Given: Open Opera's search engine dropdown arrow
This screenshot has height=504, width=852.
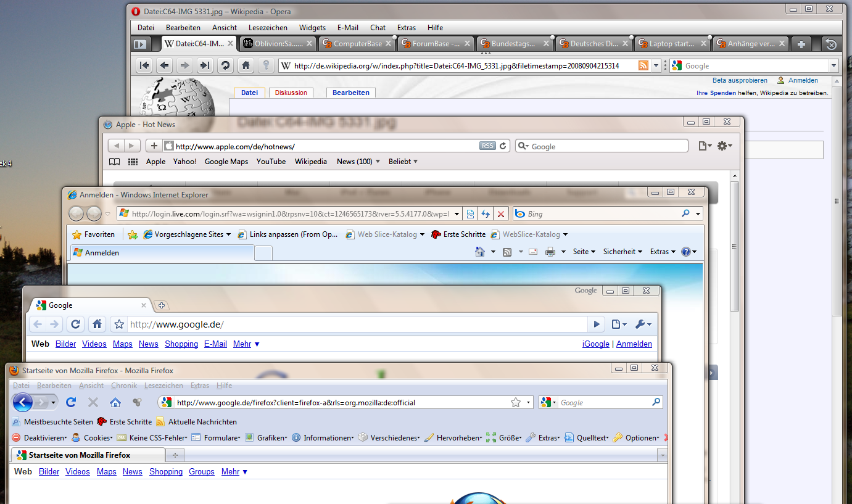Looking at the screenshot, I should point(834,65).
